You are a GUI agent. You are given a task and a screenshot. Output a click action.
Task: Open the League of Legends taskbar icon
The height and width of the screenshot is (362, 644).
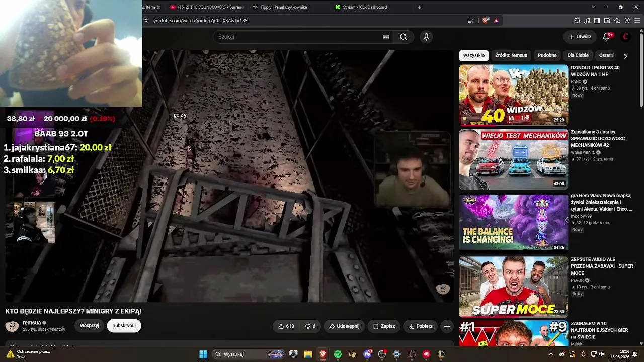pyautogui.click(x=441, y=354)
